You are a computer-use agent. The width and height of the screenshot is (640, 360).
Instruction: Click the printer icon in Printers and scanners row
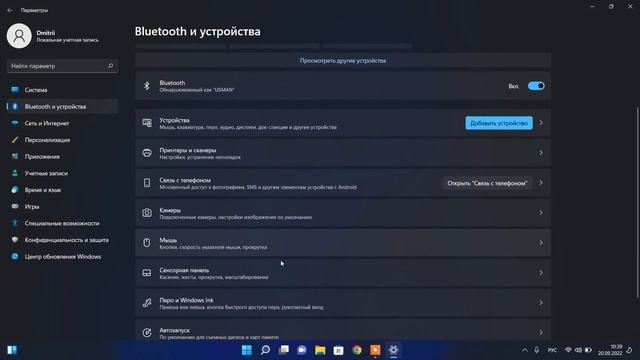click(x=147, y=153)
